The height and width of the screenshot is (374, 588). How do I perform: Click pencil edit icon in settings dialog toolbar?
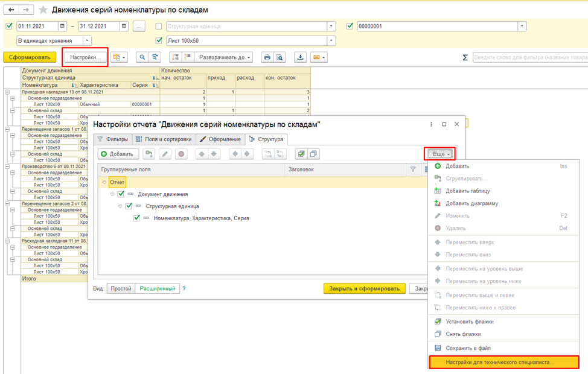click(x=165, y=154)
